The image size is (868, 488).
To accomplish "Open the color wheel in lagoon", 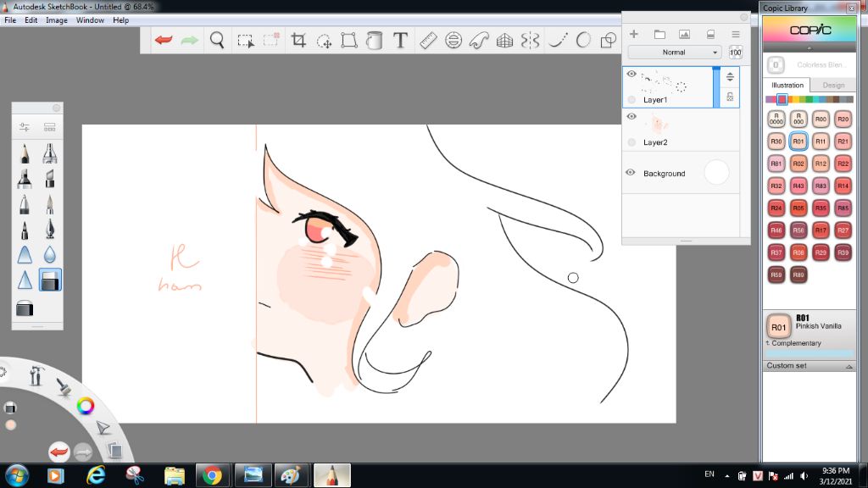I will tap(86, 406).
